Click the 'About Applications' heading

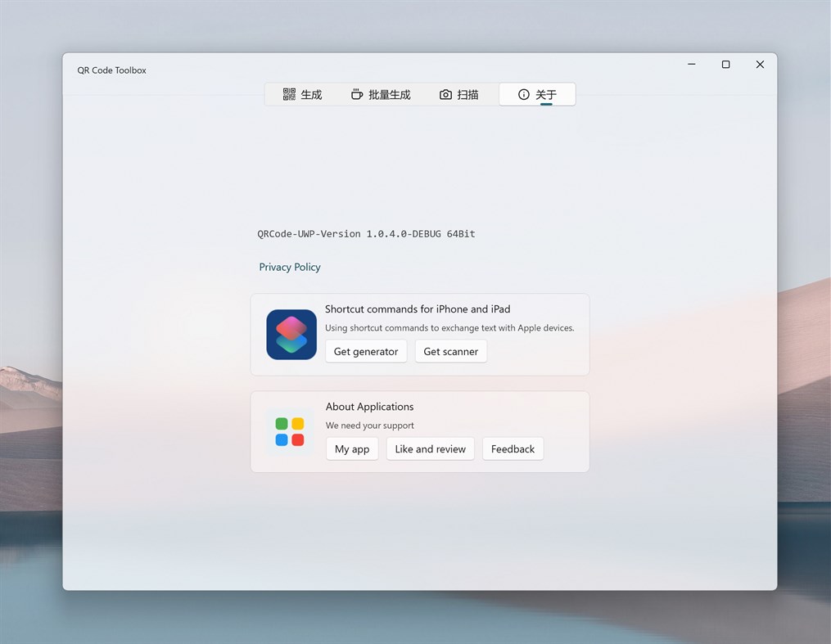[369, 407]
